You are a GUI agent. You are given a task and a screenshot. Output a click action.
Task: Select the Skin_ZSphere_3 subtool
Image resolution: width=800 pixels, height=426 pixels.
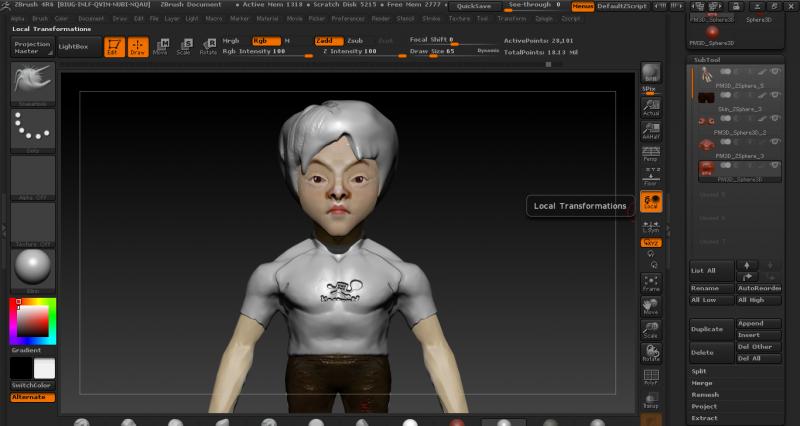pos(738,102)
